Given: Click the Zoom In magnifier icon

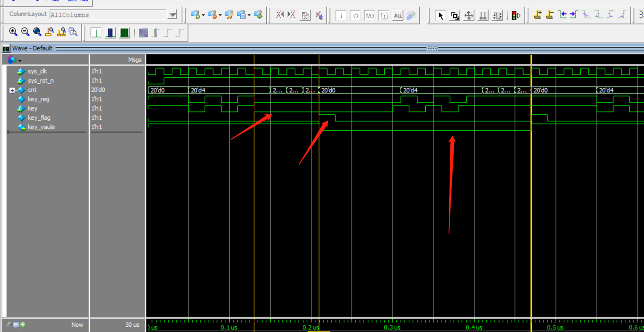Looking at the screenshot, I should [x=13, y=32].
